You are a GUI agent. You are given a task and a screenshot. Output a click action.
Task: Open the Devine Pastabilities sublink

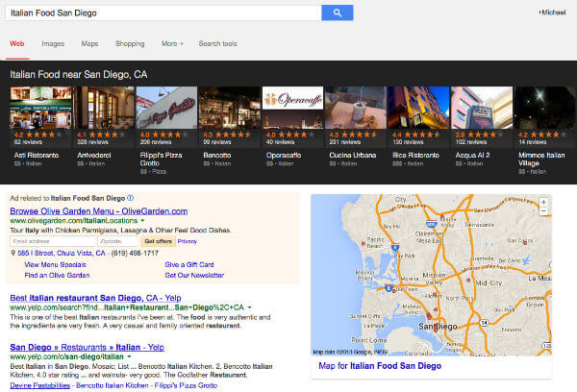40,385
